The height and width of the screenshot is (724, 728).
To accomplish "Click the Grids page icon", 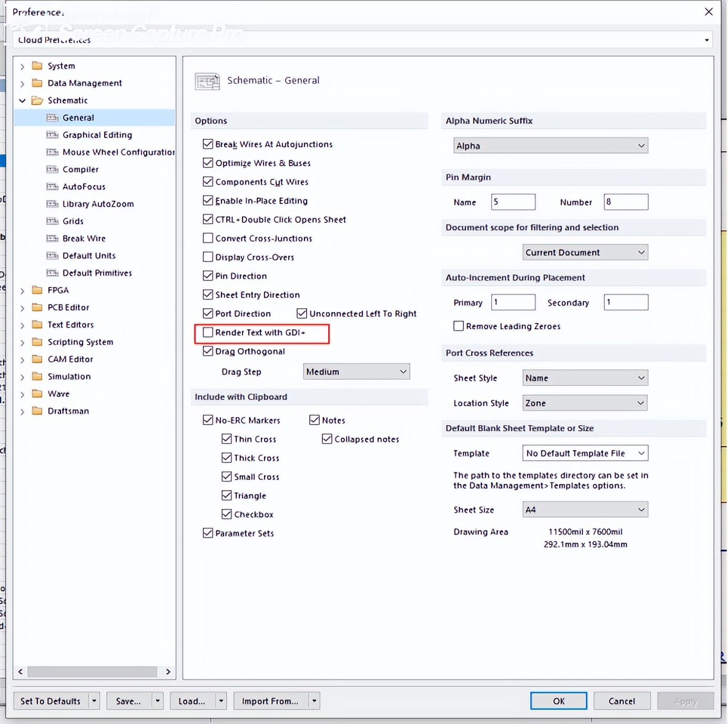I will pyautogui.click(x=52, y=221).
